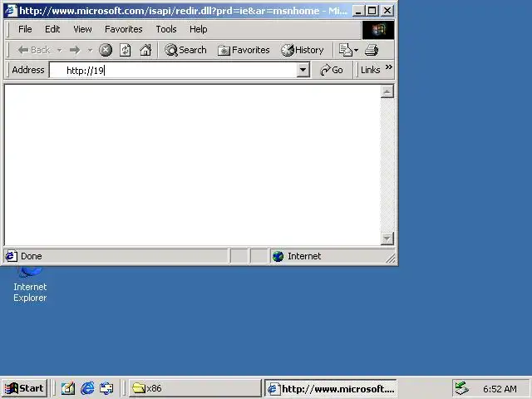Open the Search pane
This screenshot has height=399, width=532.
pos(185,50)
